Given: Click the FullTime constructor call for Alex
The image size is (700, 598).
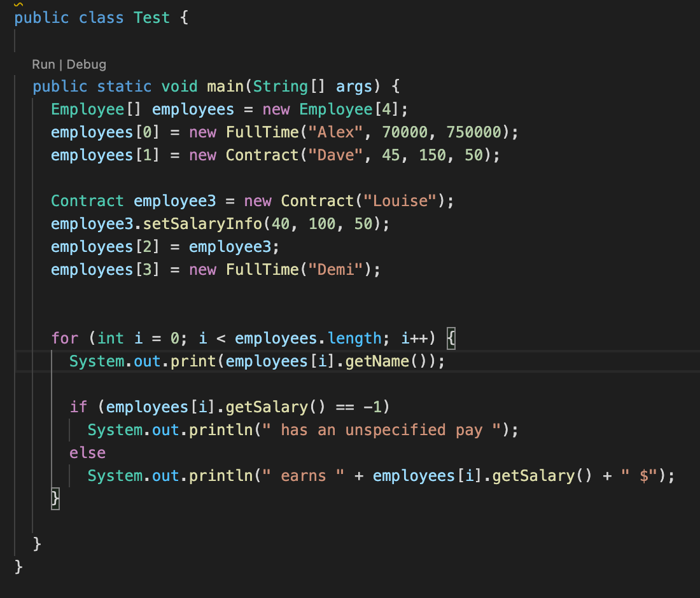Looking at the screenshot, I should tap(262, 132).
